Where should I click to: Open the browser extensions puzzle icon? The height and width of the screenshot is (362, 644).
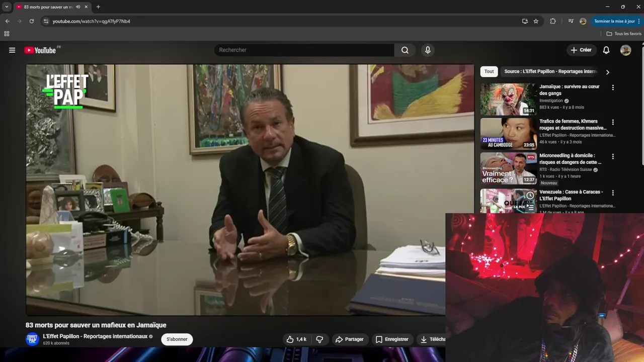pos(553,21)
